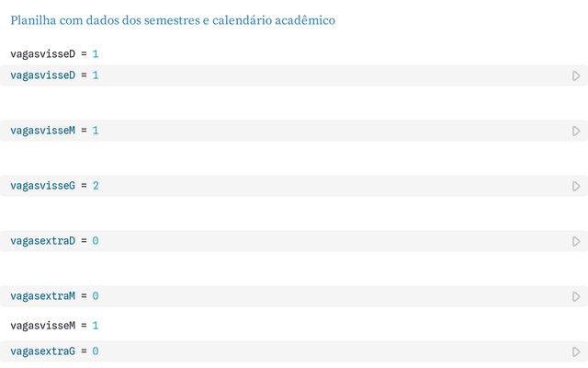Inspect the vagasvisseD = 1 output result
The image size is (588, 368).
(x=54, y=54)
